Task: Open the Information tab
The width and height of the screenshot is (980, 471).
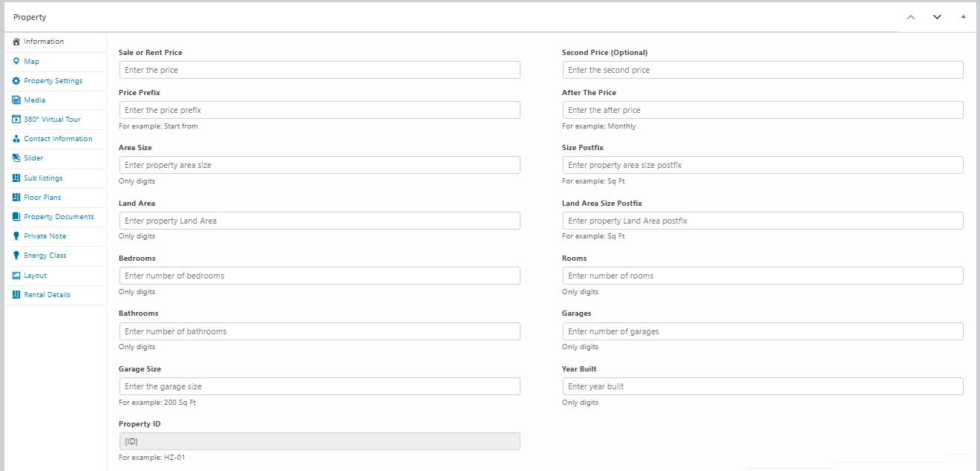Action: click(x=56, y=42)
